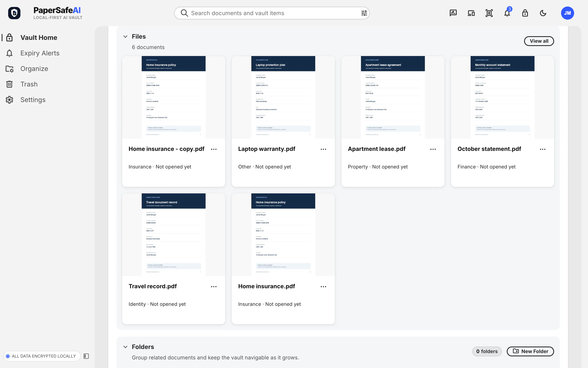Open more options for Laptop warranty.pdf
Screen dimensions: 588x368
[323, 149]
